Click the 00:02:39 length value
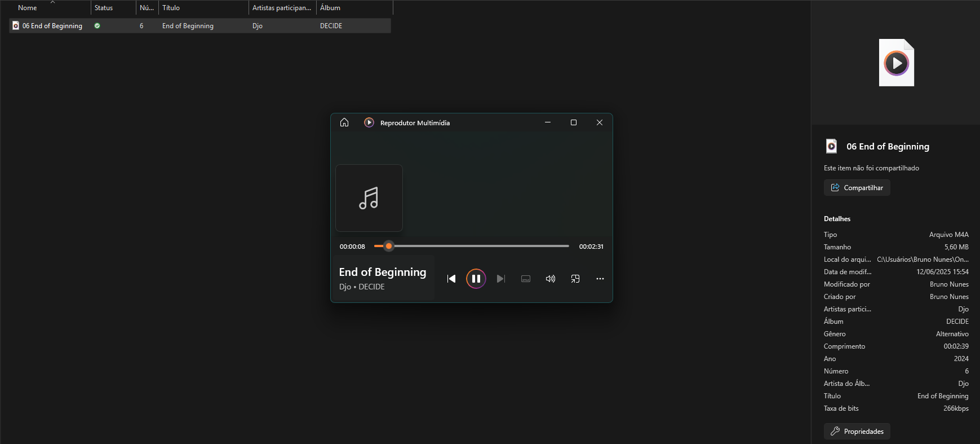 [956, 346]
